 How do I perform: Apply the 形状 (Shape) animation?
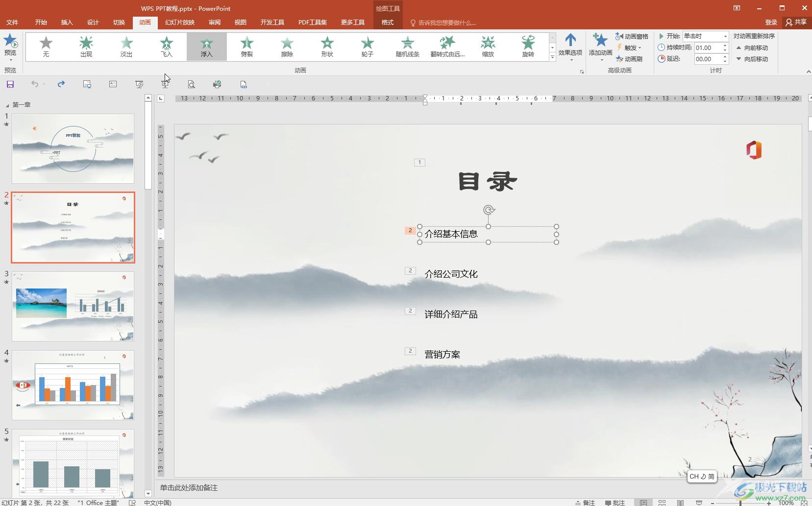point(327,47)
